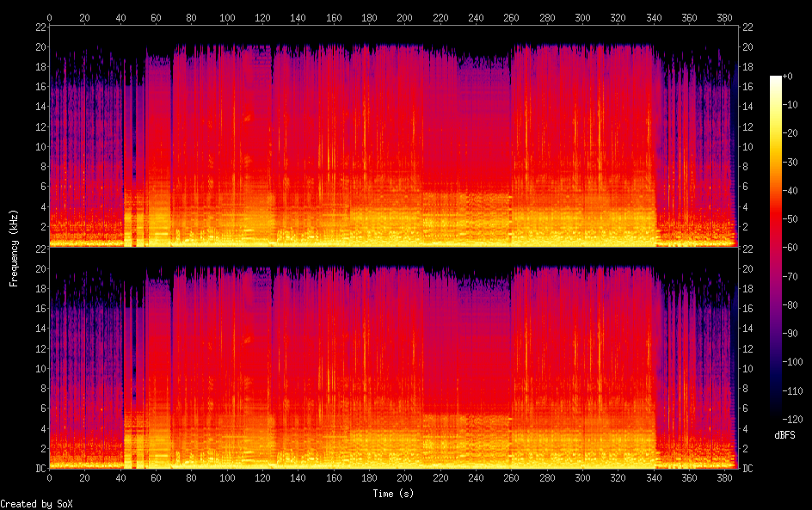Viewport: 812px width, 510px height.
Task: Select the 300 tick on the top time axis
Action: [582, 17]
